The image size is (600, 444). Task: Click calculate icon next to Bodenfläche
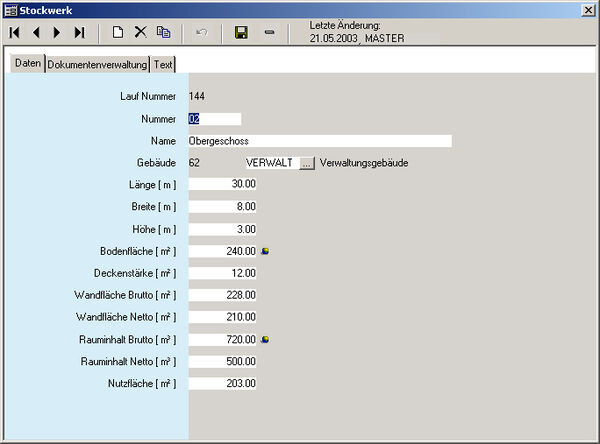click(265, 251)
